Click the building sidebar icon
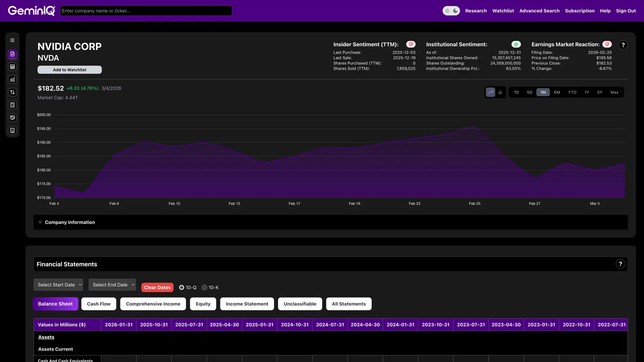The height and width of the screenshot is (362, 644). (12, 130)
